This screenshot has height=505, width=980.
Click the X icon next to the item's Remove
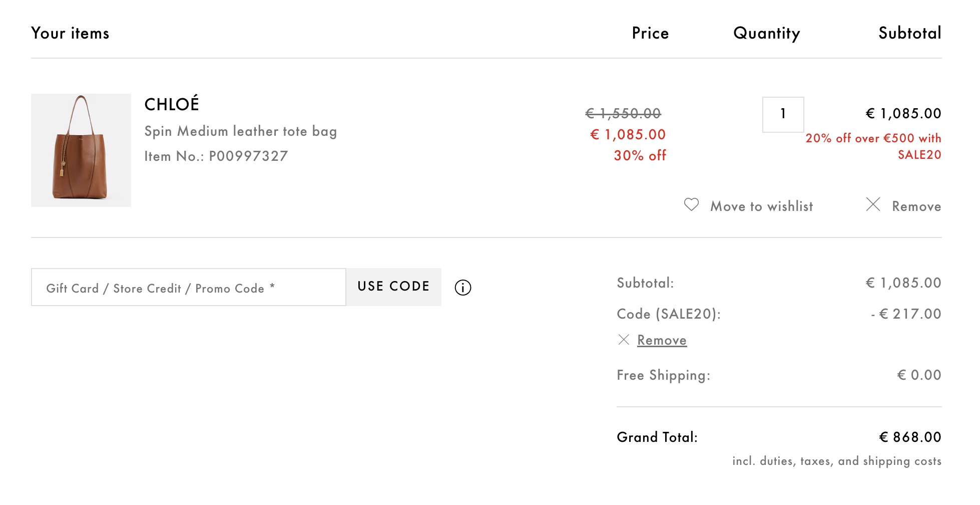[x=873, y=204]
